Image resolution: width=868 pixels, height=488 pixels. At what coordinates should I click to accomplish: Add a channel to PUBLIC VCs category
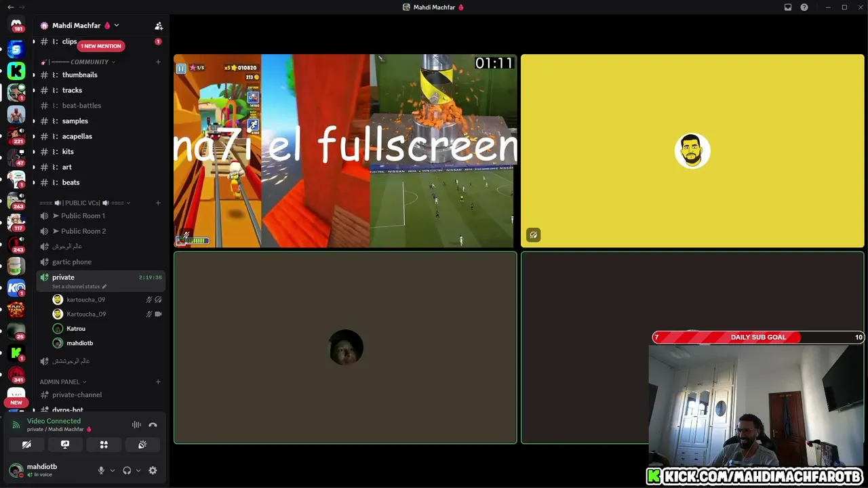pyautogui.click(x=158, y=203)
